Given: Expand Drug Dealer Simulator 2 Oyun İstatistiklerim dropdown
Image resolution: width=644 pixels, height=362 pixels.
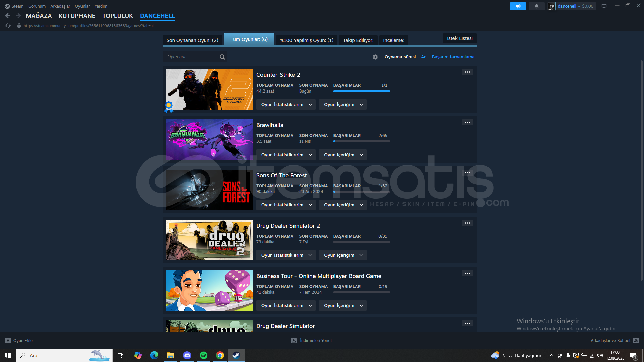Looking at the screenshot, I should 286,255.
